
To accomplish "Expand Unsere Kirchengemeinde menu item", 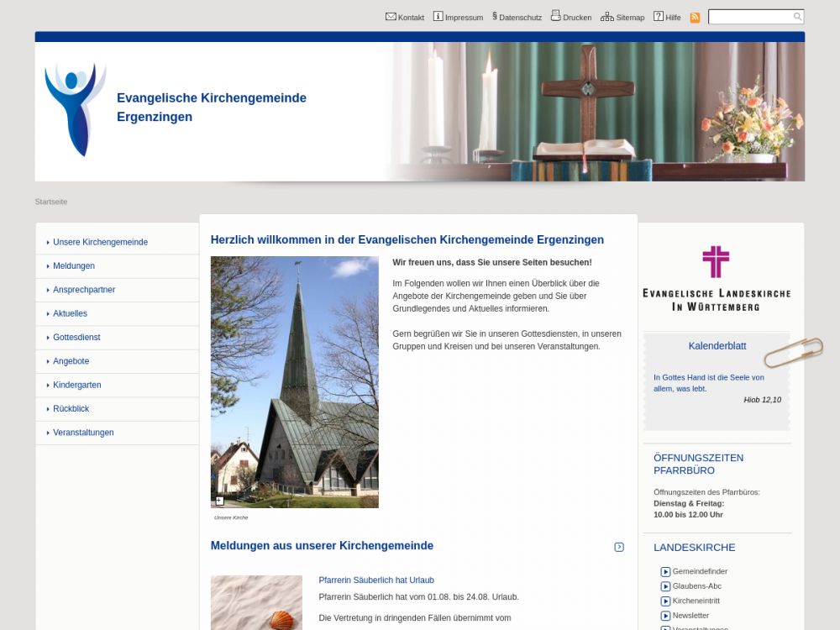I will [x=100, y=242].
